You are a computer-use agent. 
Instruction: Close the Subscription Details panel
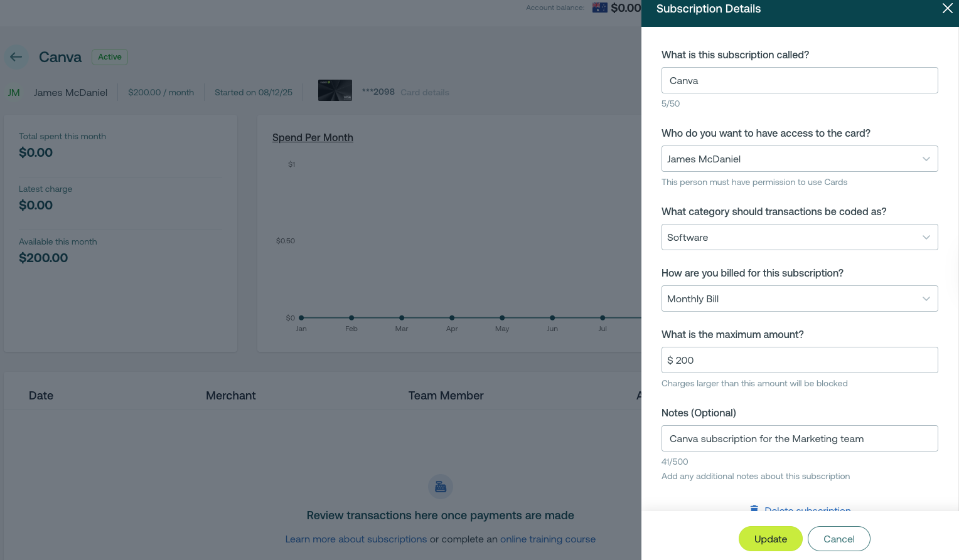(947, 8)
